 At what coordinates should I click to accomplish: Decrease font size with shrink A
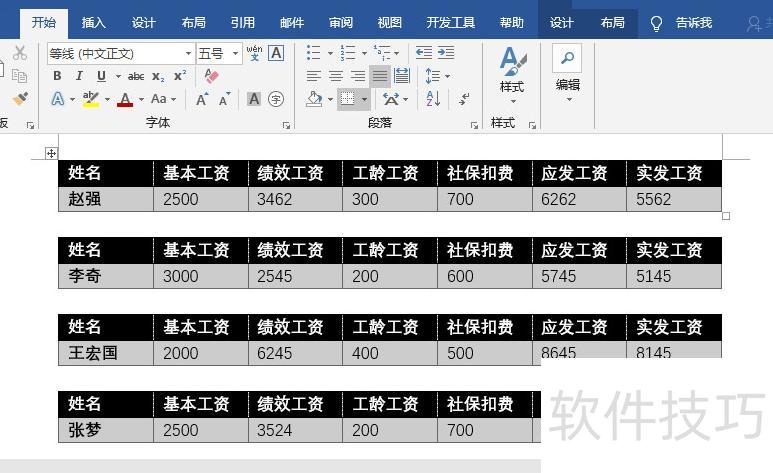(x=224, y=99)
